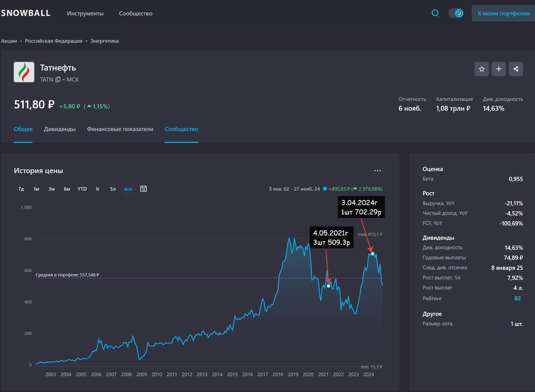Click the Татнефть company logo

tap(24, 72)
